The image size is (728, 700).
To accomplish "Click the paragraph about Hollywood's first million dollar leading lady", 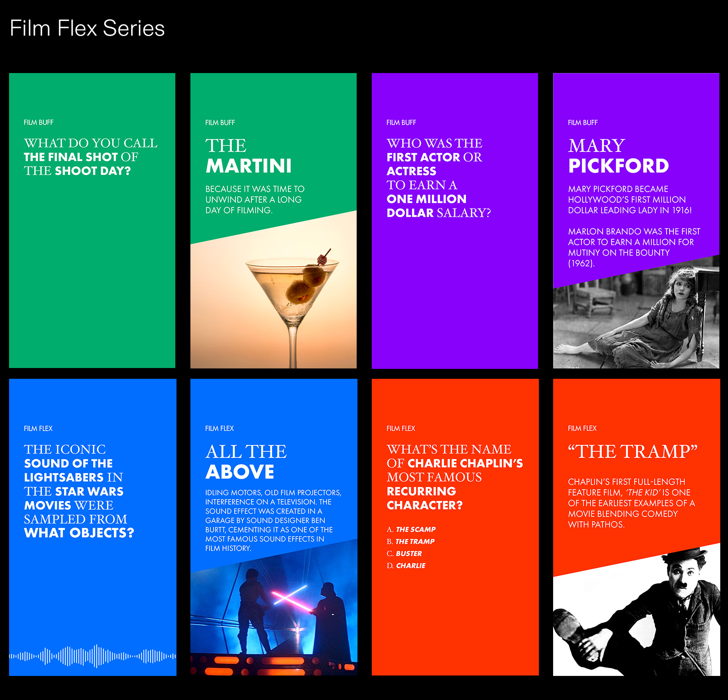I will pyautogui.click(x=630, y=199).
